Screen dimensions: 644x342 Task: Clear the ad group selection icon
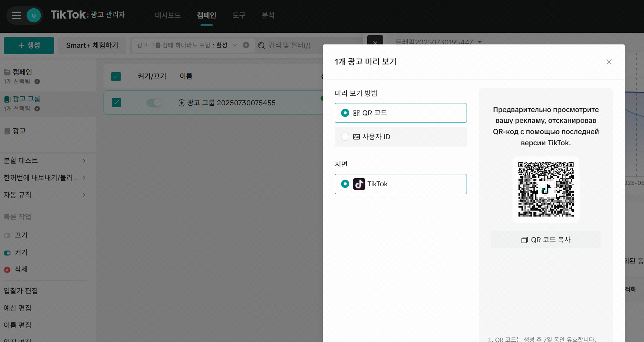[37, 109]
